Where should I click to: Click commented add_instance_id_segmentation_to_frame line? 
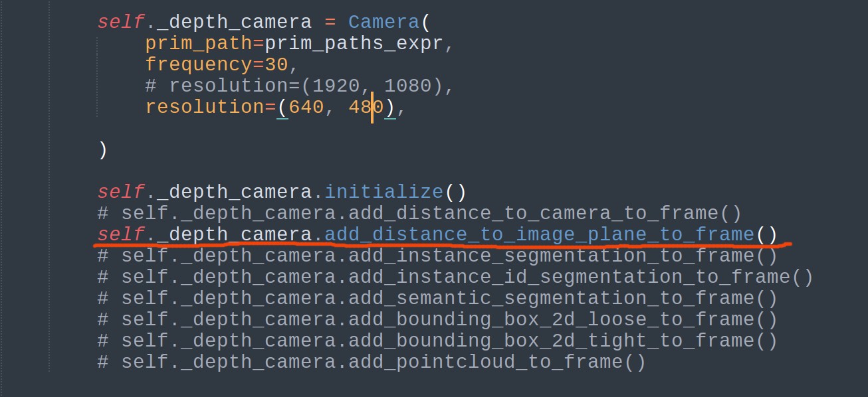pos(455,277)
